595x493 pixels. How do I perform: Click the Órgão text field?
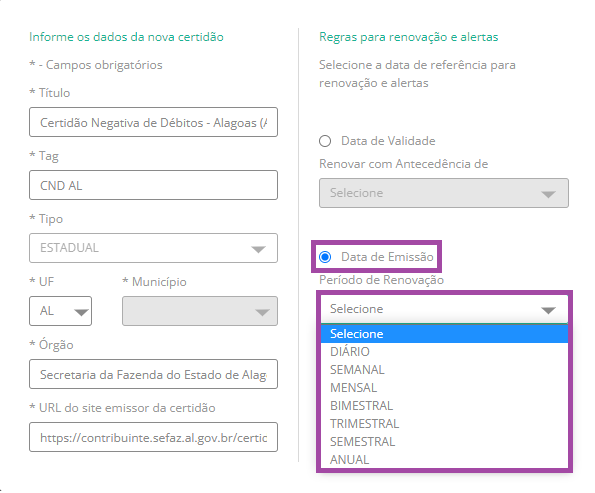153,374
